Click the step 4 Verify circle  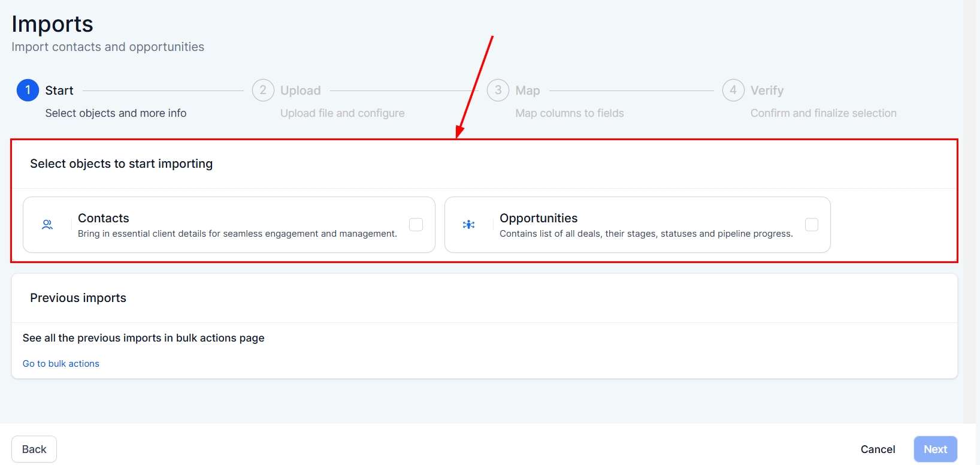coord(733,90)
